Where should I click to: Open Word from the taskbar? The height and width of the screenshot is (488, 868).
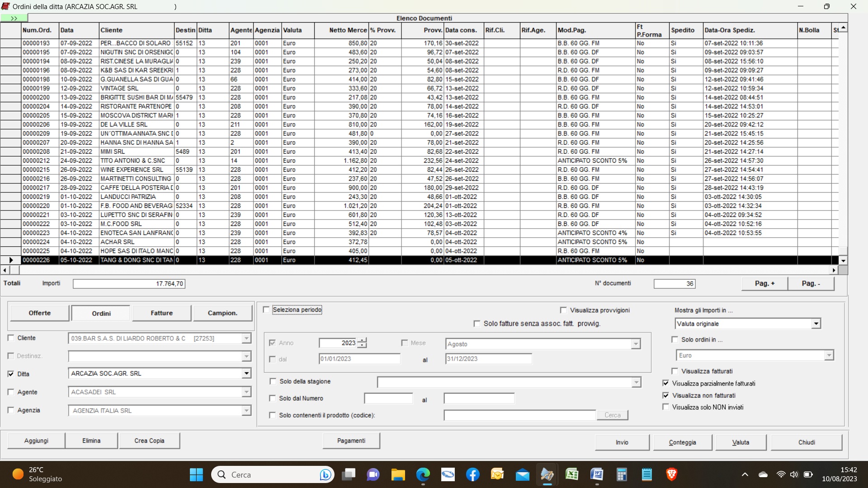597,474
